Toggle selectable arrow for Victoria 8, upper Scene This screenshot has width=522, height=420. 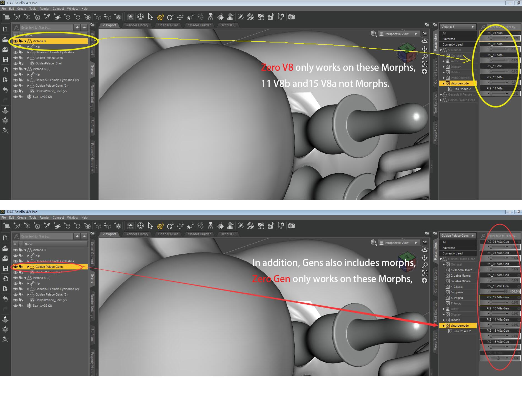tap(21, 41)
